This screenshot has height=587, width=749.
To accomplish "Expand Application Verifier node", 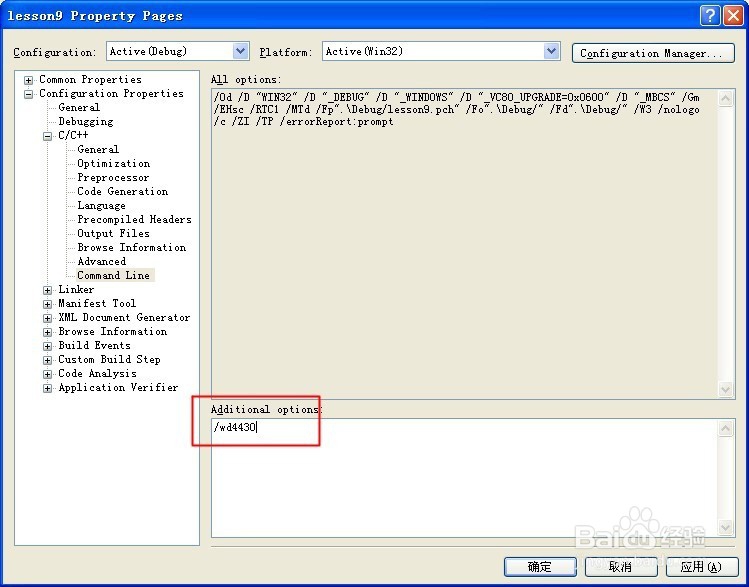I will pyautogui.click(x=47, y=388).
